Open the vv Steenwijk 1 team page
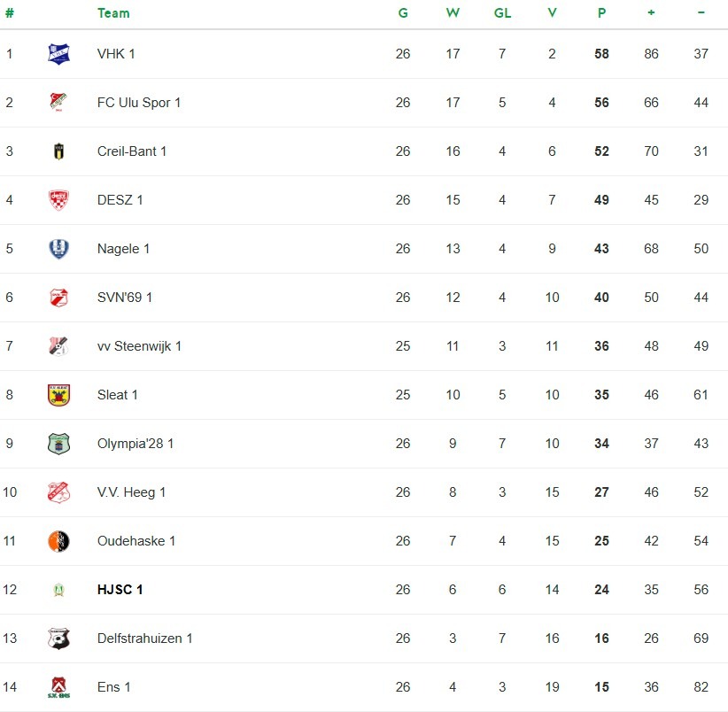Image resolution: width=728 pixels, height=712 pixels. [139, 346]
